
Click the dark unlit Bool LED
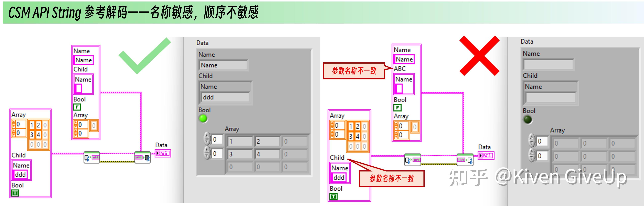click(528, 119)
